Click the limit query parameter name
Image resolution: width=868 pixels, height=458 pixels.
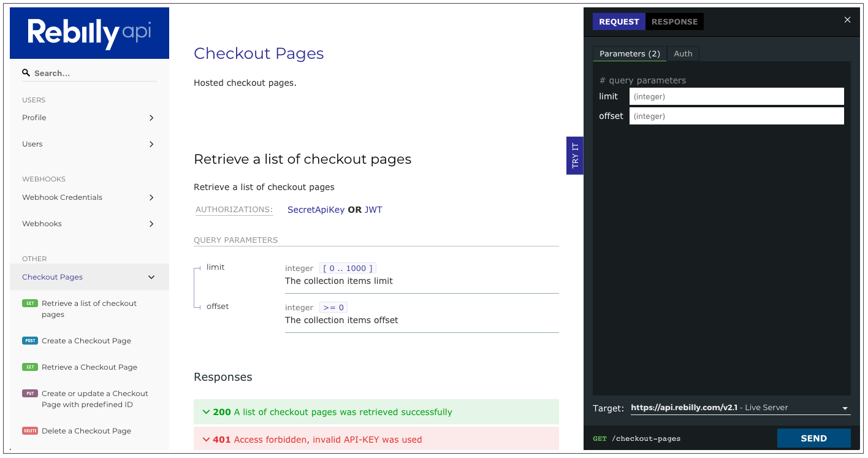point(215,267)
